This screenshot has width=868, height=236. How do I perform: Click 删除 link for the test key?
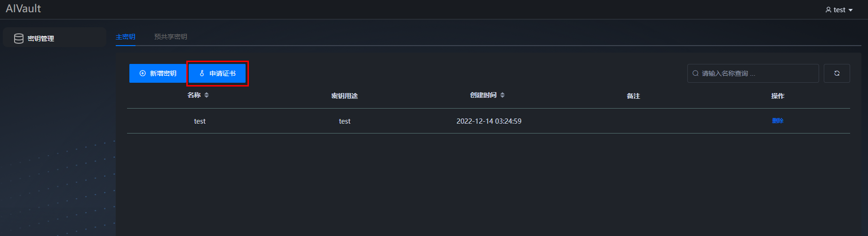tap(778, 121)
